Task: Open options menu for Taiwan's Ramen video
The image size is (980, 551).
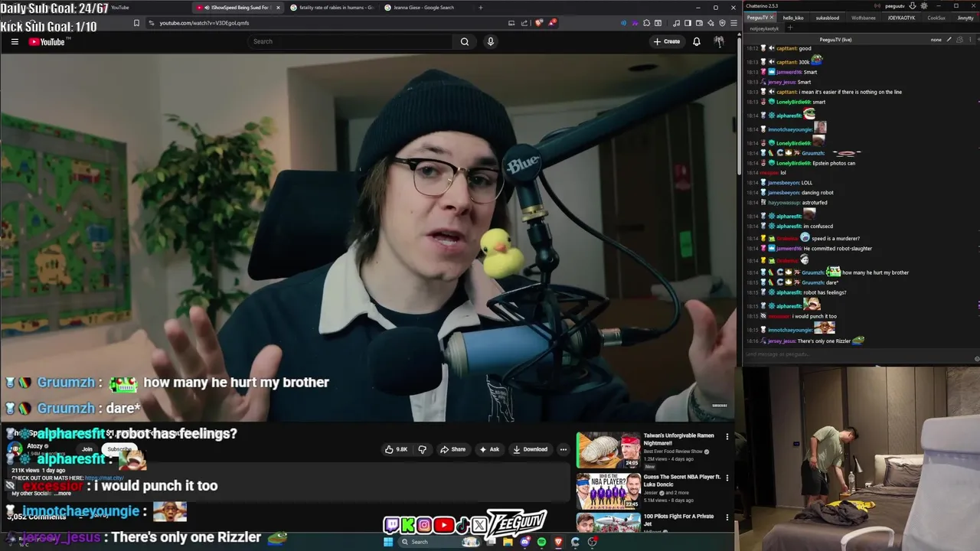Action: (x=727, y=437)
